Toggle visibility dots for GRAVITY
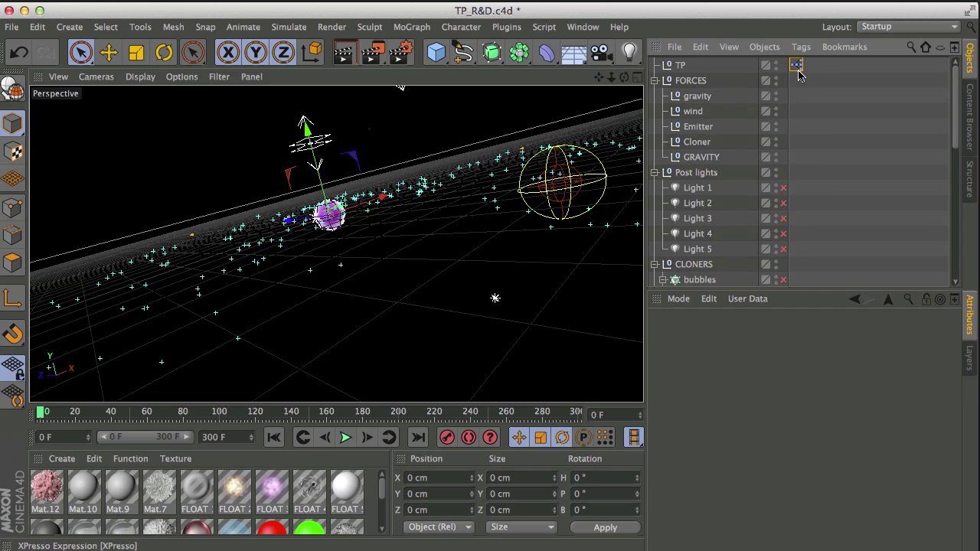 click(776, 157)
